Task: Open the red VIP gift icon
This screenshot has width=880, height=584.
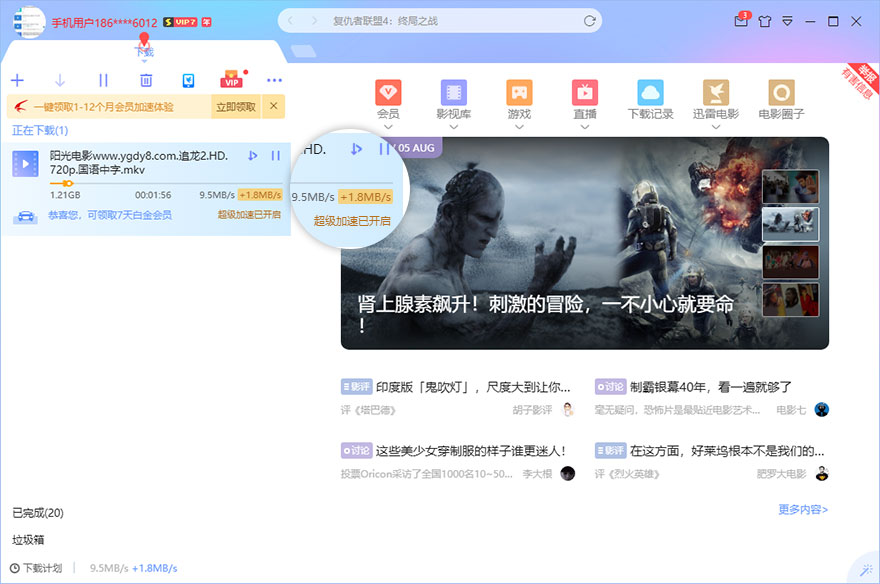Action: 232,79
